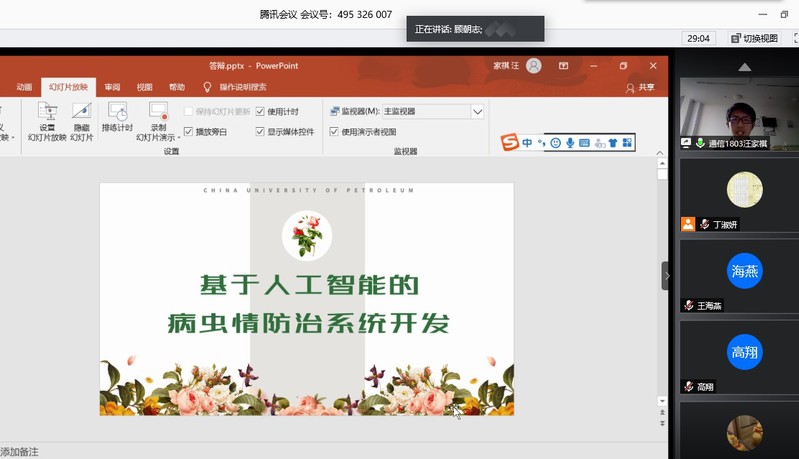Click the Sogou input method S logo
This screenshot has width=799, height=459.
[x=510, y=143]
